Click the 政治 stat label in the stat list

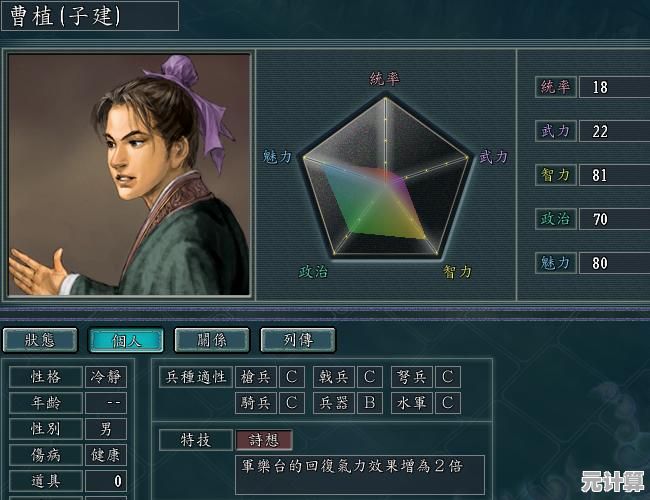pos(555,219)
